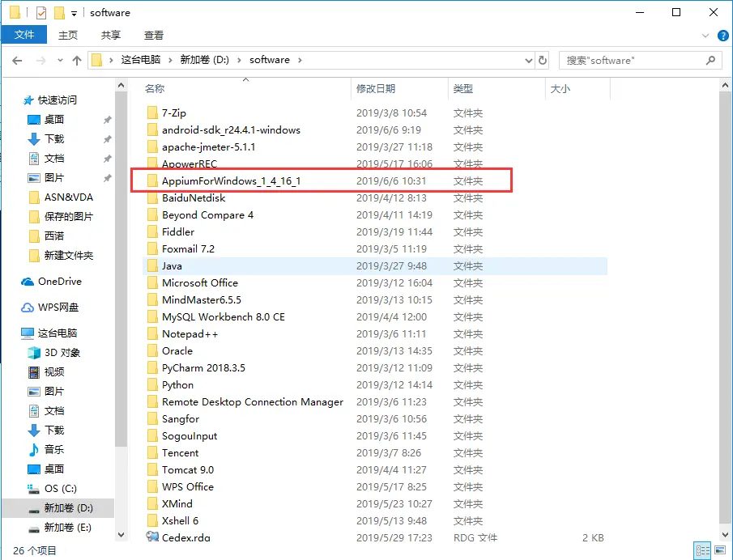
Task: Select the Notepad++ folder
Action: [190, 334]
